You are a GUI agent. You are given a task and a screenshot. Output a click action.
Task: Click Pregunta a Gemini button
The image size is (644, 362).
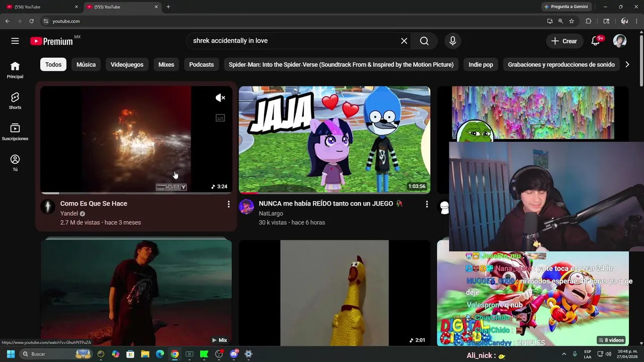click(566, 7)
